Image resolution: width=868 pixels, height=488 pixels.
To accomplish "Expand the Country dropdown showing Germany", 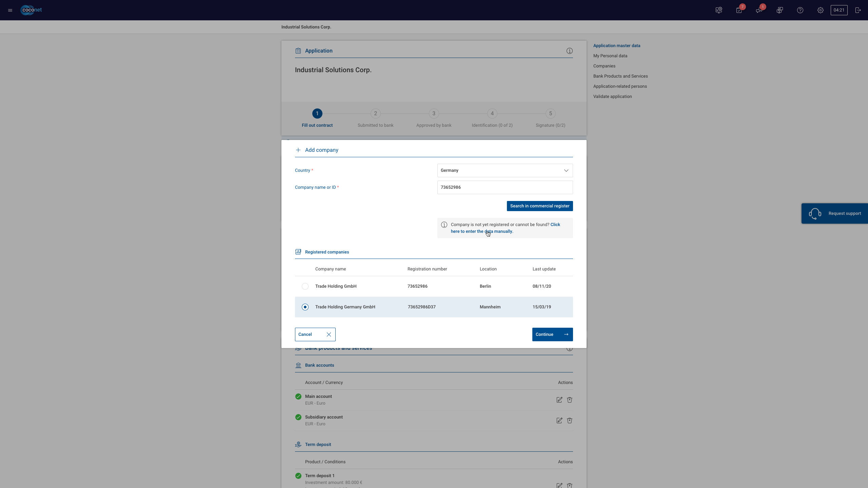I will point(505,170).
